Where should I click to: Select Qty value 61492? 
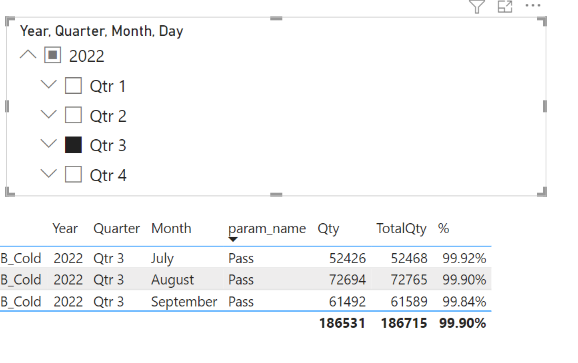[x=347, y=302]
